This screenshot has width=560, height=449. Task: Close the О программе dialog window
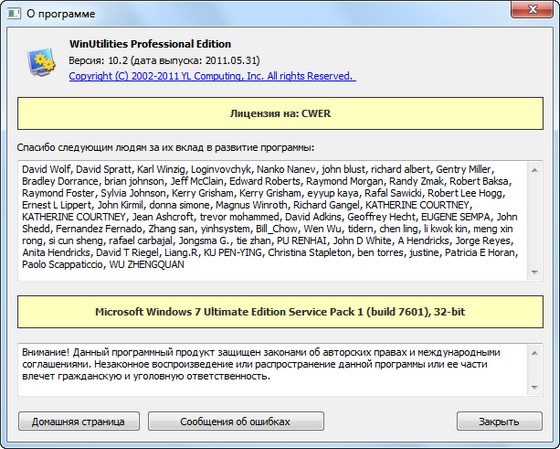532,9
